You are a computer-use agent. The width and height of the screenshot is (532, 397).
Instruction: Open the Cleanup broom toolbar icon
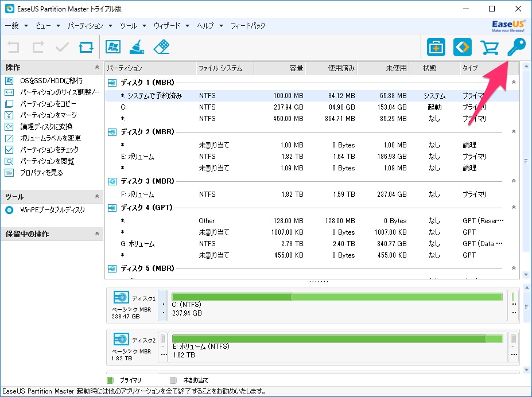pyautogui.click(x=137, y=47)
